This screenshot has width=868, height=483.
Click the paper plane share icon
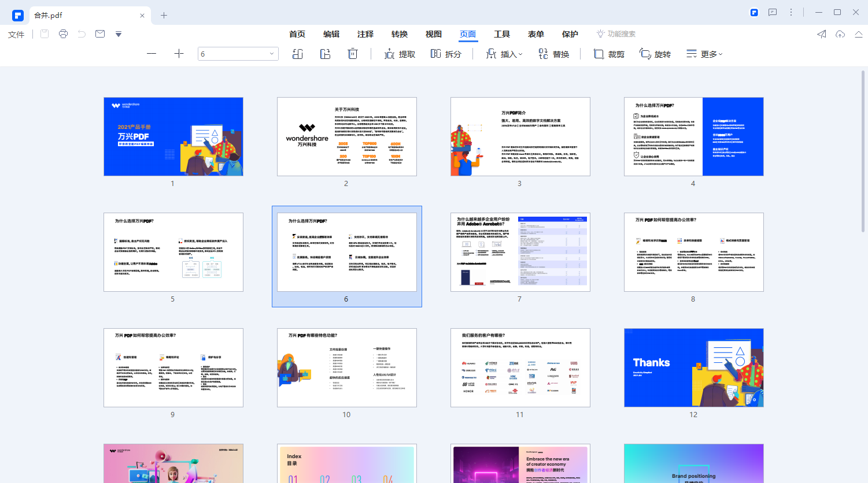[x=822, y=34]
